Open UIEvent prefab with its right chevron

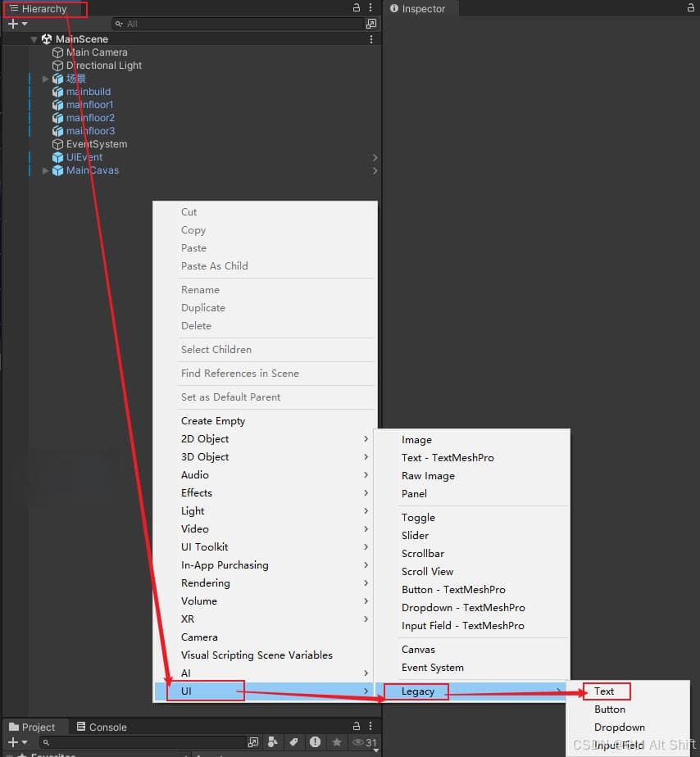pos(375,157)
